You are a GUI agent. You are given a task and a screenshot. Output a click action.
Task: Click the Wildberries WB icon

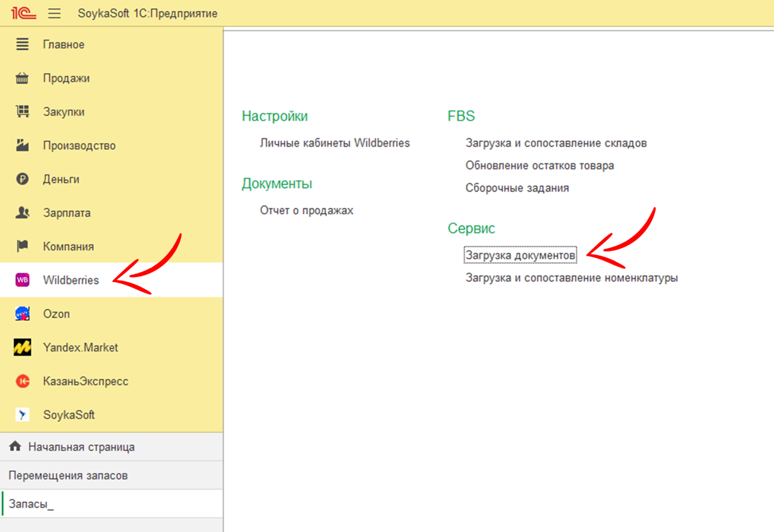click(x=22, y=280)
